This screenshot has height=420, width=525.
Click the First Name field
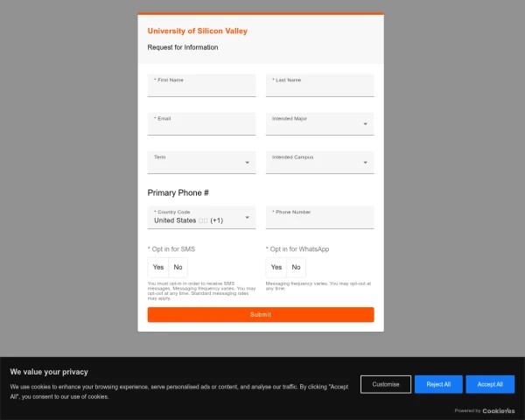[x=201, y=87]
